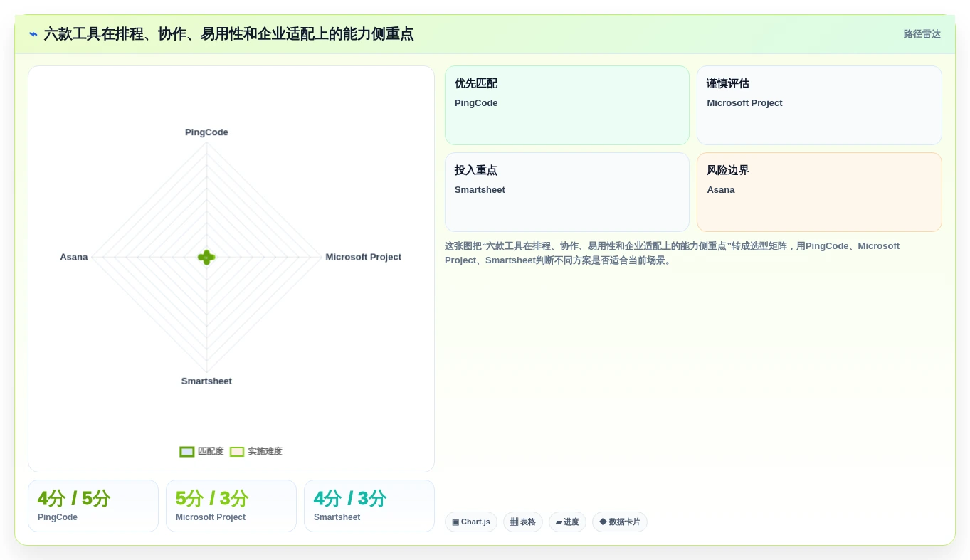Click Smartsheet in the 投入重点 card
970x560 pixels.
[480, 190]
